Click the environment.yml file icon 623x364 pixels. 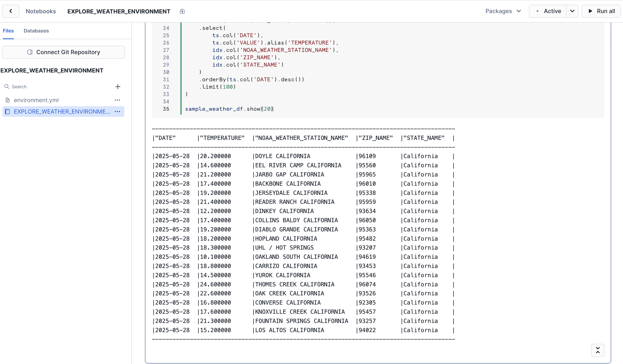click(x=8, y=100)
